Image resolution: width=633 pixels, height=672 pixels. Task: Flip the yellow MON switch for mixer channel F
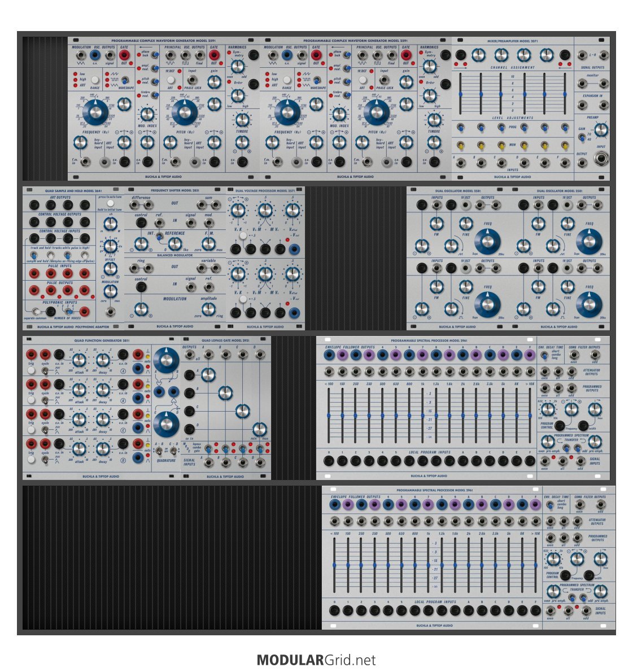coord(565,145)
